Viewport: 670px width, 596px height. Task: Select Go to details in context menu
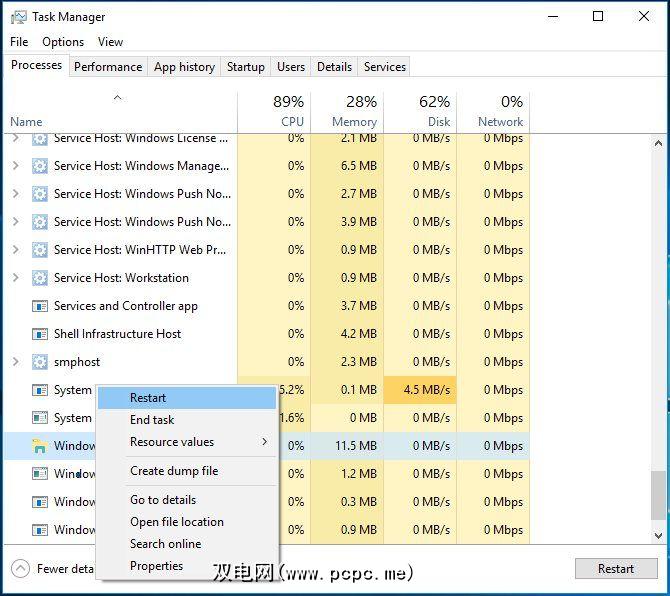187,500
